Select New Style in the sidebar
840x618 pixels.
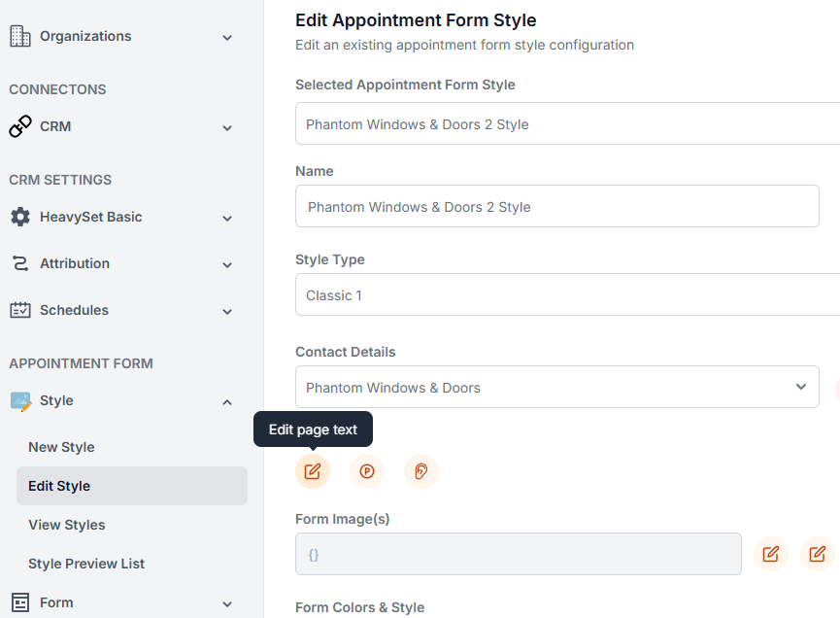(x=63, y=447)
